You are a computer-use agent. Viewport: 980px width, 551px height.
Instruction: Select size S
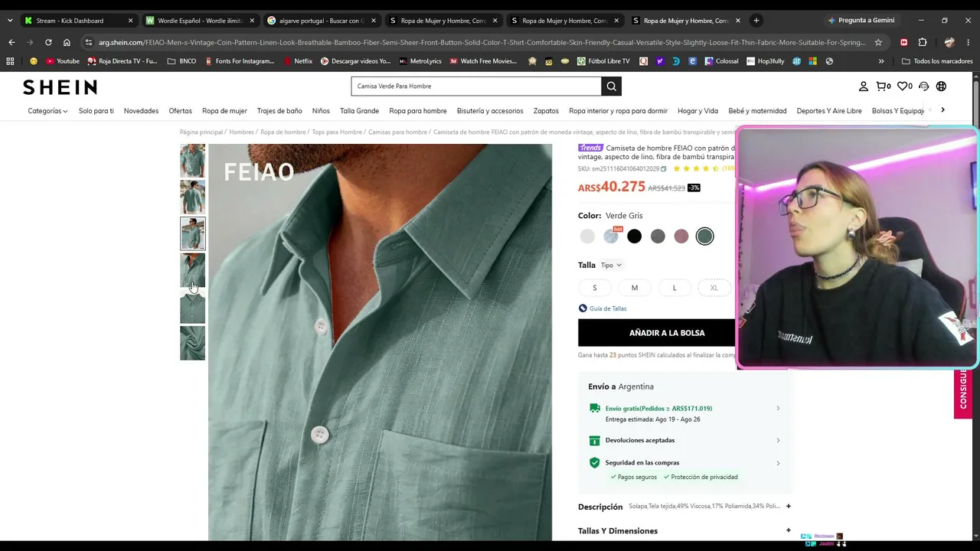tap(594, 288)
